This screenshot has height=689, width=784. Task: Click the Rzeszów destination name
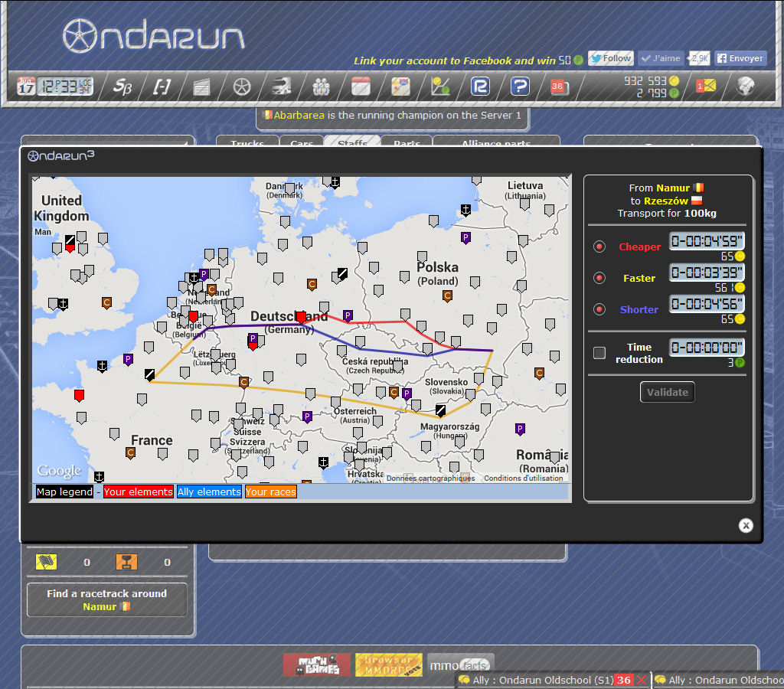coord(666,201)
